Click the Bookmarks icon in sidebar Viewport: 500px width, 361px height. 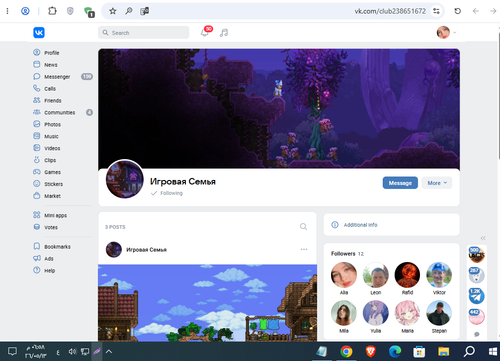pos(37,246)
